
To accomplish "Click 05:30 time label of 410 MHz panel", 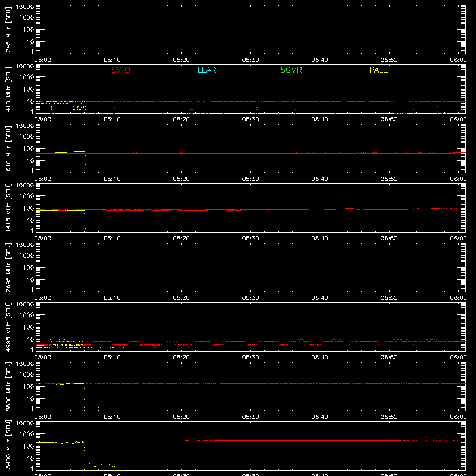I will click(250, 120).
